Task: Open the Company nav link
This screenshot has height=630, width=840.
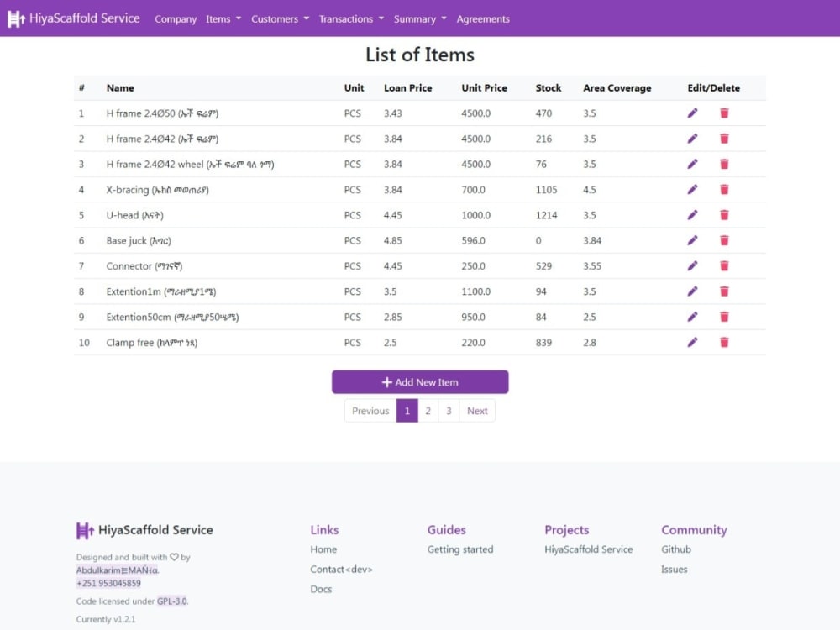Action: (x=176, y=18)
